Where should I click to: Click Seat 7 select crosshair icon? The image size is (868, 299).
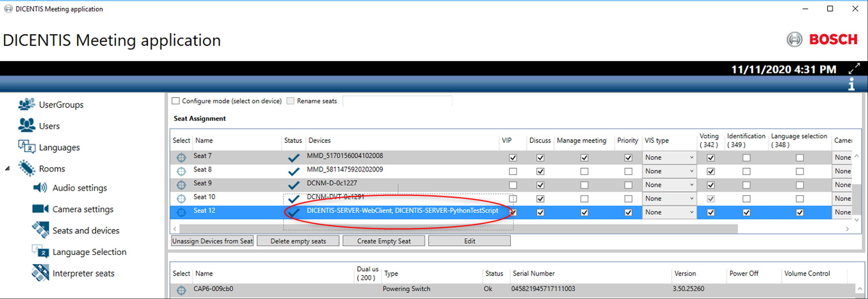[181, 158]
